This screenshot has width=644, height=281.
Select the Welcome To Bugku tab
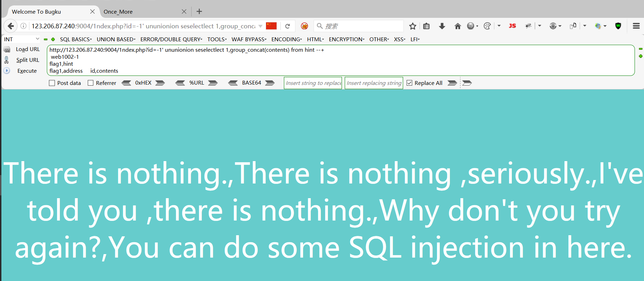point(52,12)
